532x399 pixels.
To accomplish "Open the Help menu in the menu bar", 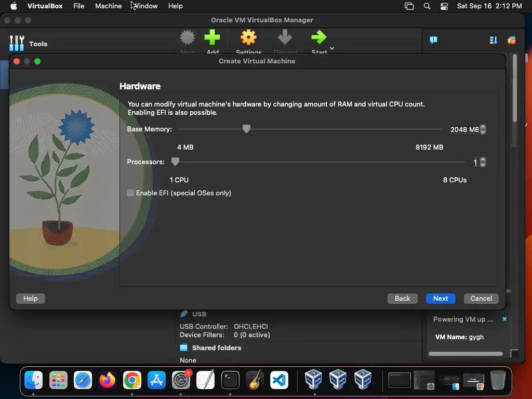I will [176, 6].
